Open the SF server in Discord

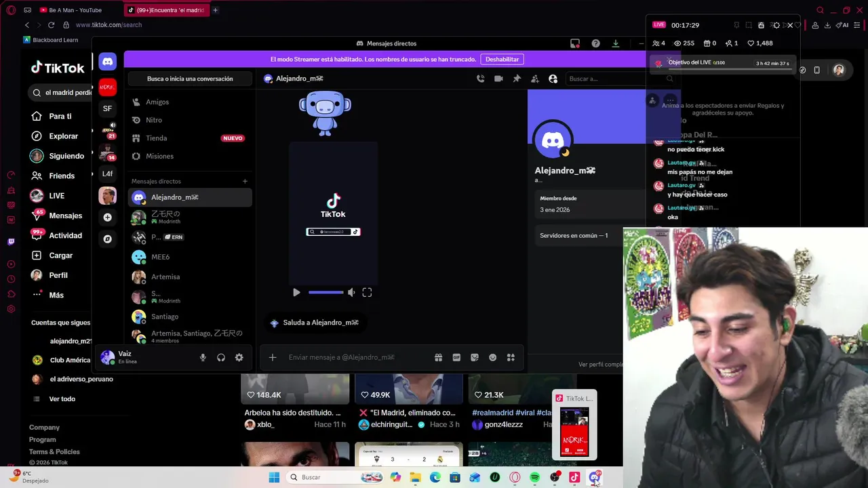[107, 108]
